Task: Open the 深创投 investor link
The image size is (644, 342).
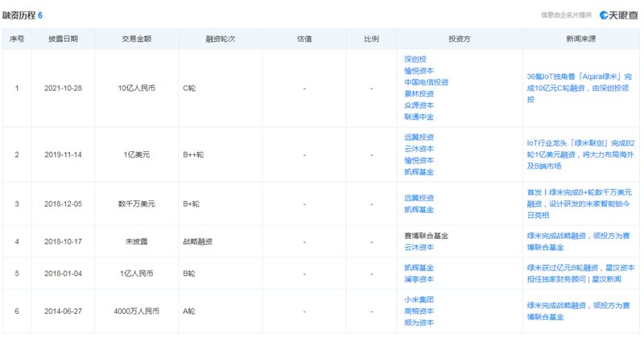Action: pyautogui.click(x=415, y=59)
